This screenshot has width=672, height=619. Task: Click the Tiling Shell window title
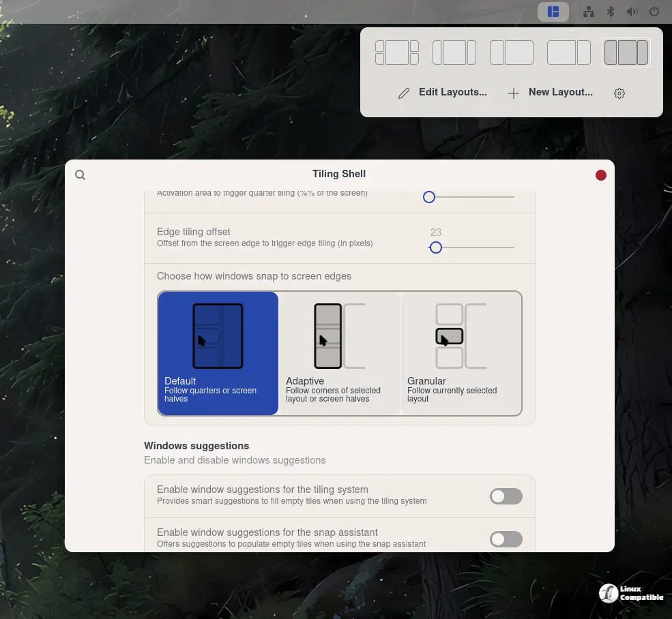(339, 174)
